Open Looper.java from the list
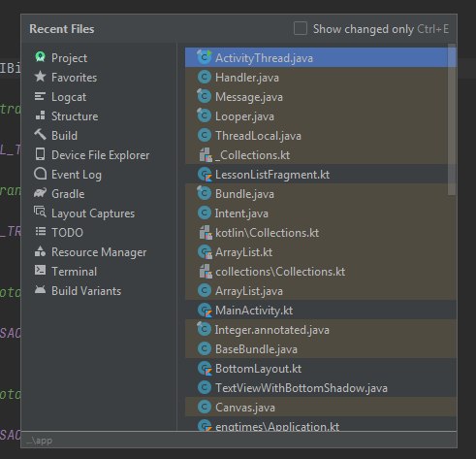Image resolution: width=476 pixels, height=459 pixels. point(320,115)
